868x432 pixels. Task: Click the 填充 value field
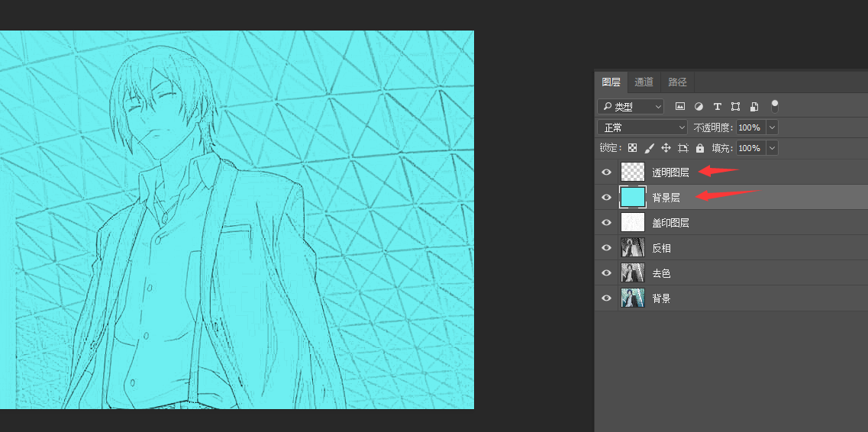pyautogui.click(x=751, y=148)
